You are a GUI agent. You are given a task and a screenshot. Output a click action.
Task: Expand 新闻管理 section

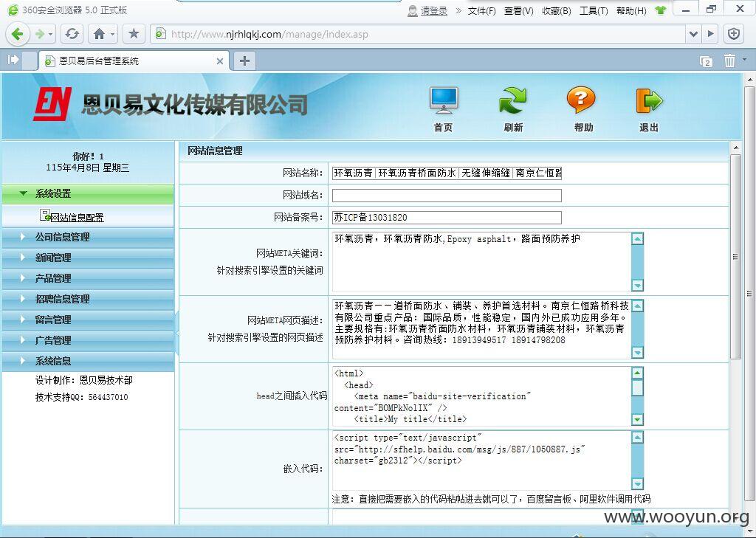pos(88,258)
